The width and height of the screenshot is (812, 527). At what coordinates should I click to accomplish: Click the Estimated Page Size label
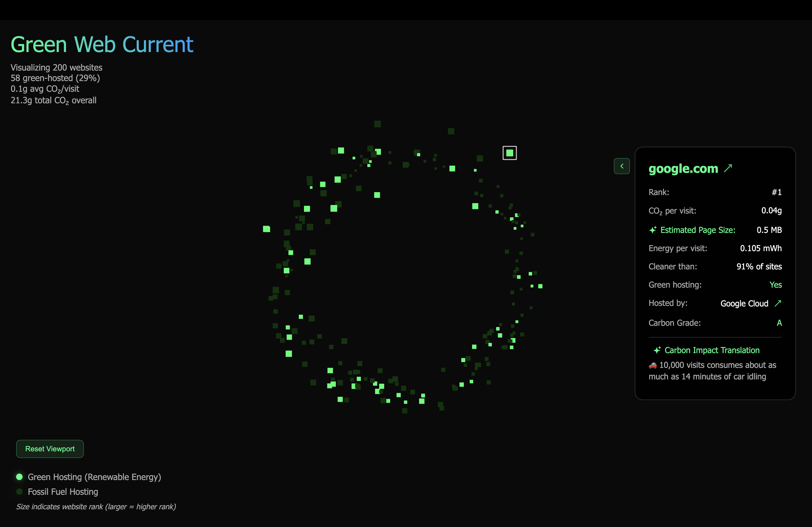point(698,230)
